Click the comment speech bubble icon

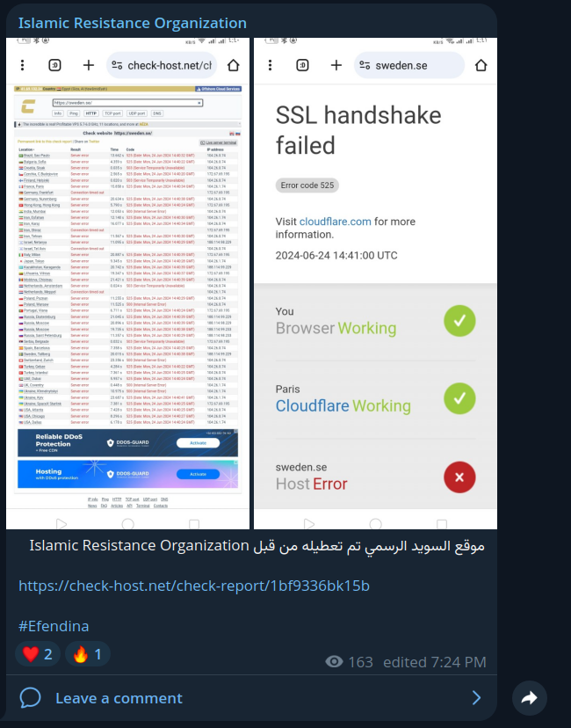pyautogui.click(x=30, y=698)
